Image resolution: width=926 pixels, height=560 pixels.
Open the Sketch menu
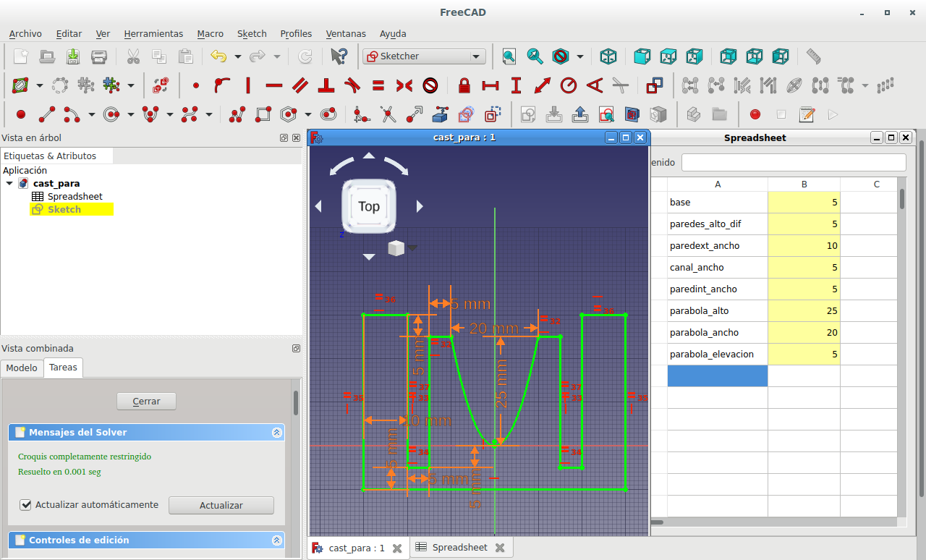[x=252, y=33]
